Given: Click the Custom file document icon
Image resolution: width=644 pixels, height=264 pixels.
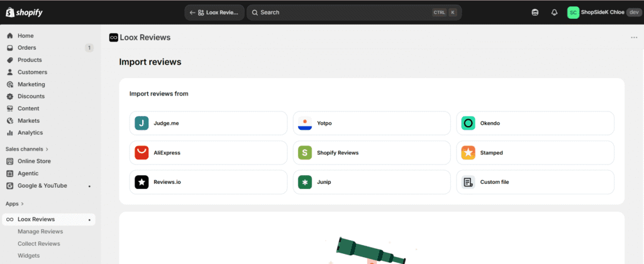Looking at the screenshot, I should pyautogui.click(x=468, y=181).
